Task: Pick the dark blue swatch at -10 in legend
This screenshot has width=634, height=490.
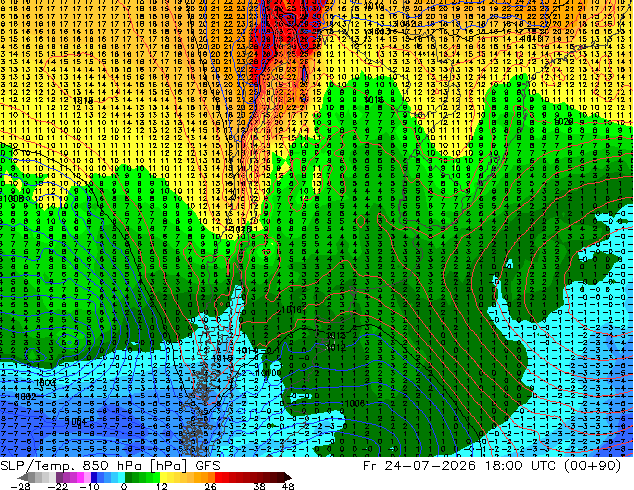Action: tap(94, 477)
